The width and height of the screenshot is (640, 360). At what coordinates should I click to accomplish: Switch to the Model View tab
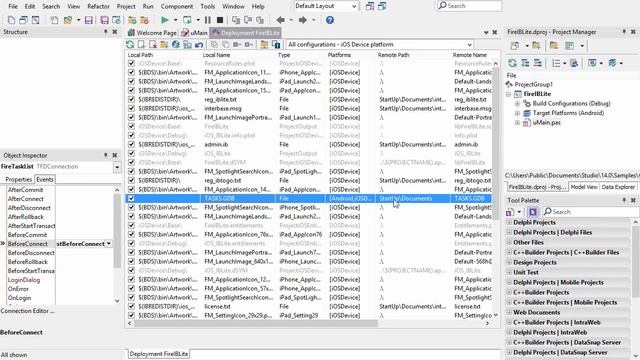tap(584, 187)
